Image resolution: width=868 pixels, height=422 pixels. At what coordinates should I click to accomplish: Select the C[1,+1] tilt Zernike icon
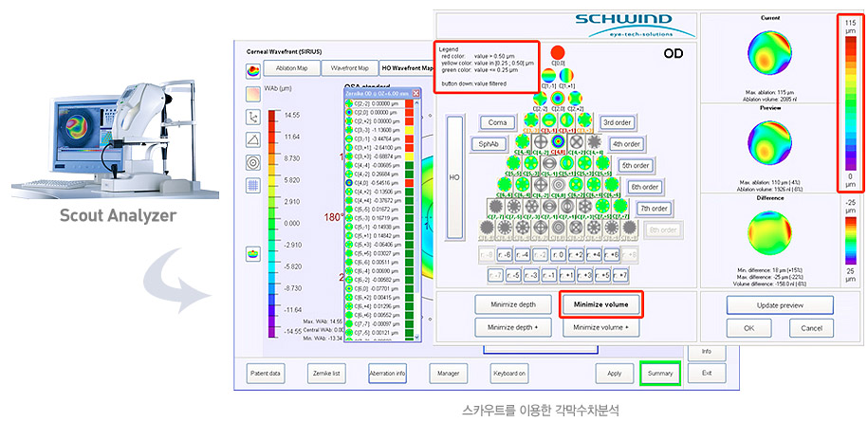coord(567,75)
